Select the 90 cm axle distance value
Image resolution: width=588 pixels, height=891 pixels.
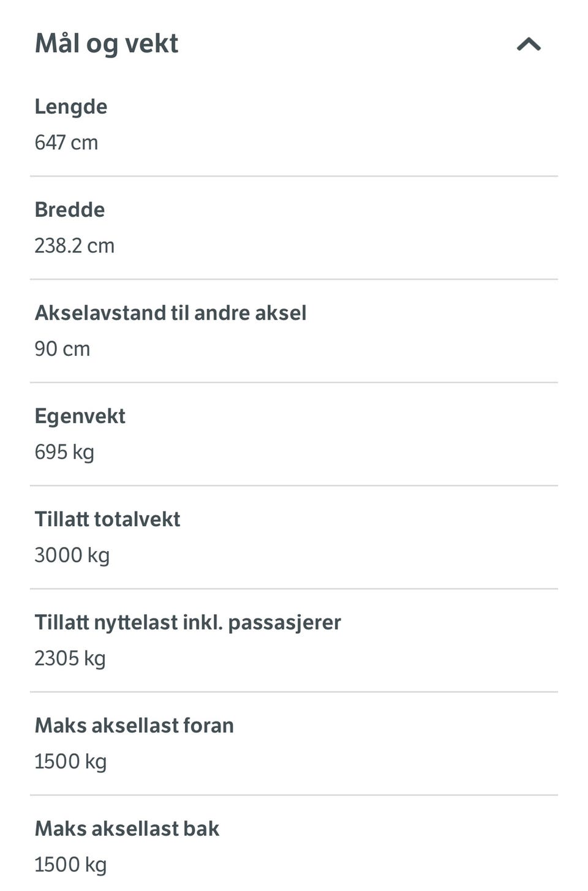coord(62,349)
